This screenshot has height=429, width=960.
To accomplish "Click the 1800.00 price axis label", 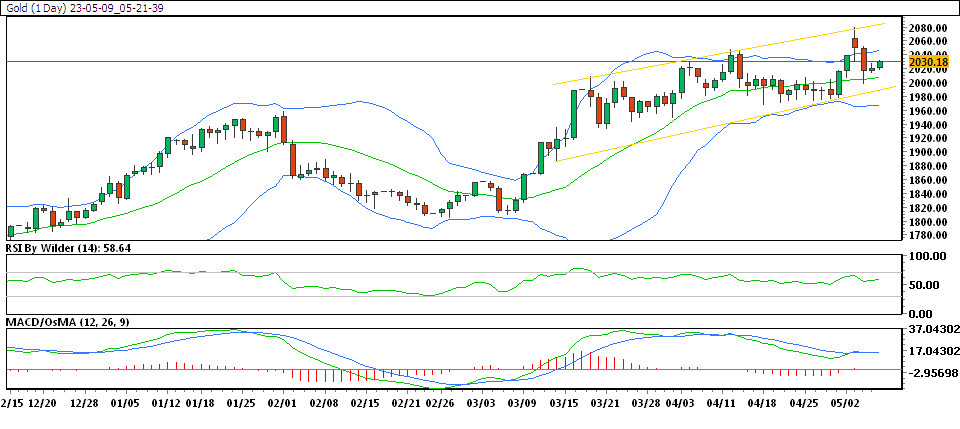I will (x=929, y=223).
